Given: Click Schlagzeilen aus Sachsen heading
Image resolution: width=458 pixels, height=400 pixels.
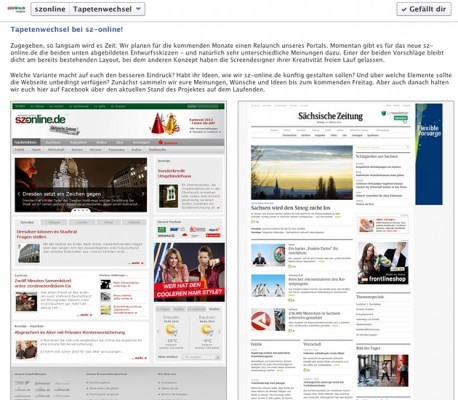Looking at the screenshot, I should [376, 156].
